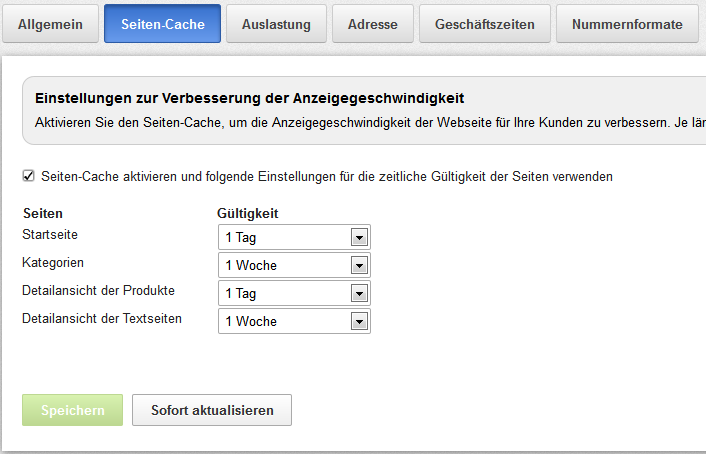Click the arrow icon on the Startseite dropdown
Screen dimensions: 706x454
point(359,237)
